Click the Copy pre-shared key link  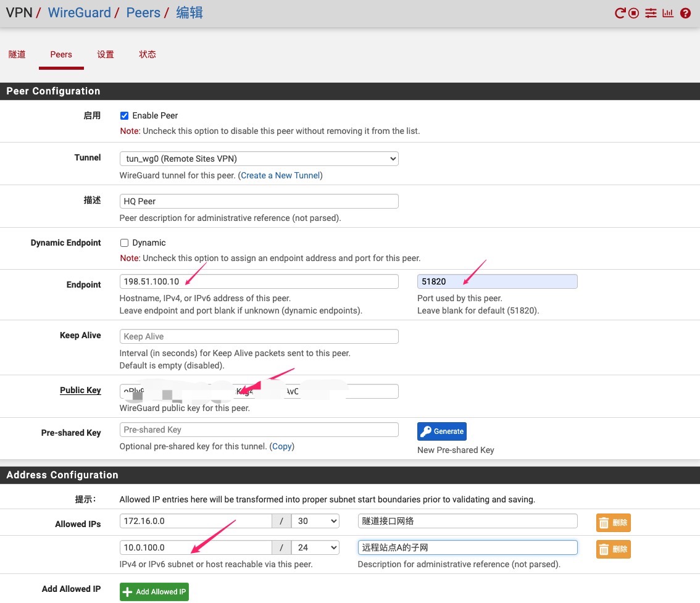[x=281, y=446]
